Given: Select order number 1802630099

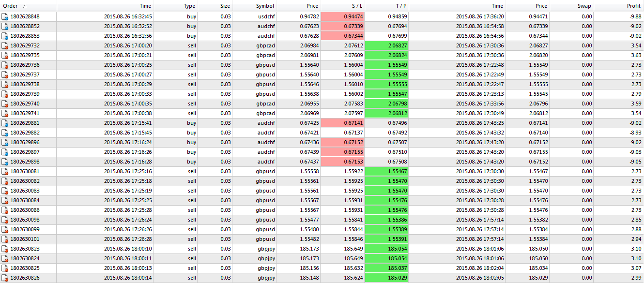Looking at the screenshot, I should click(x=25, y=229).
